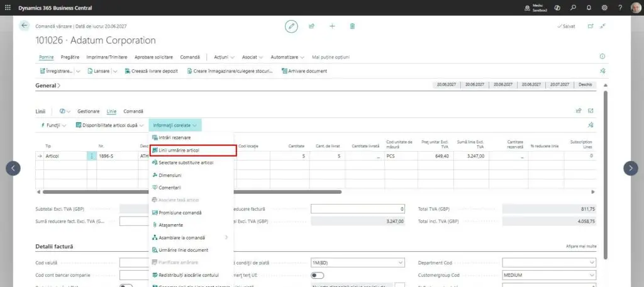Pin the main action bar
644x287 pixels.
coord(602,70)
